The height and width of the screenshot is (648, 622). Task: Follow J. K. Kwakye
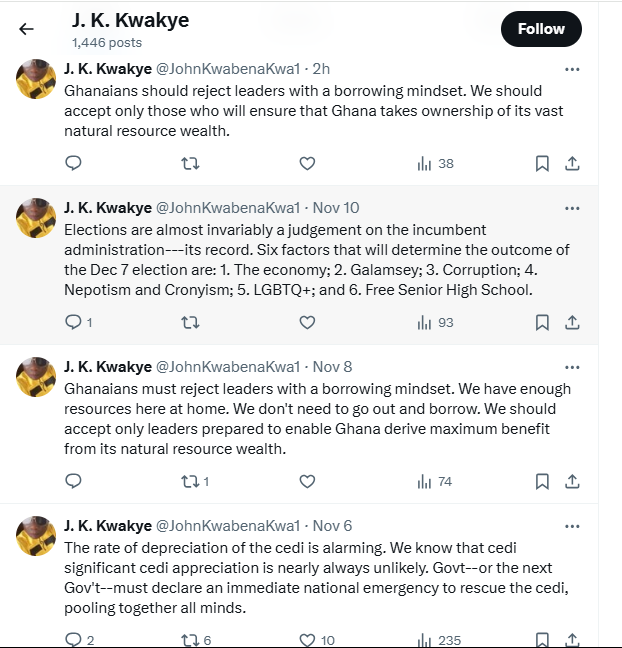pyautogui.click(x=541, y=29)
